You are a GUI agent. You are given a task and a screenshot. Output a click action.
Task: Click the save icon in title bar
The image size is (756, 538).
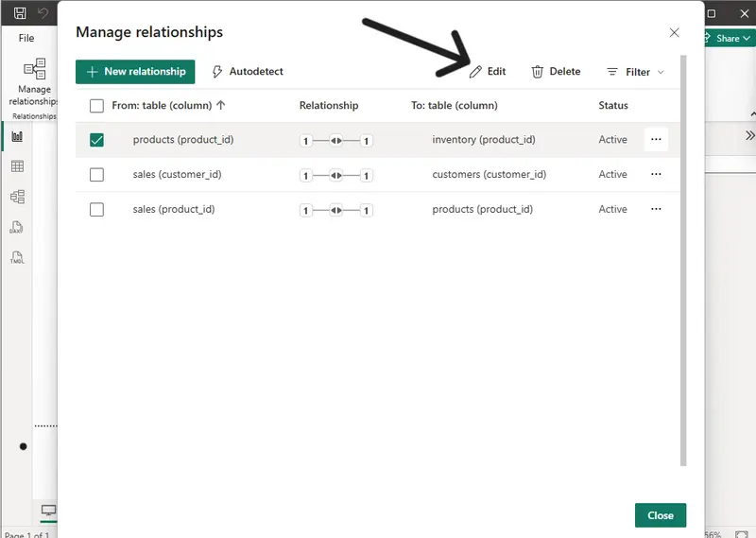[x=20, y=13]
